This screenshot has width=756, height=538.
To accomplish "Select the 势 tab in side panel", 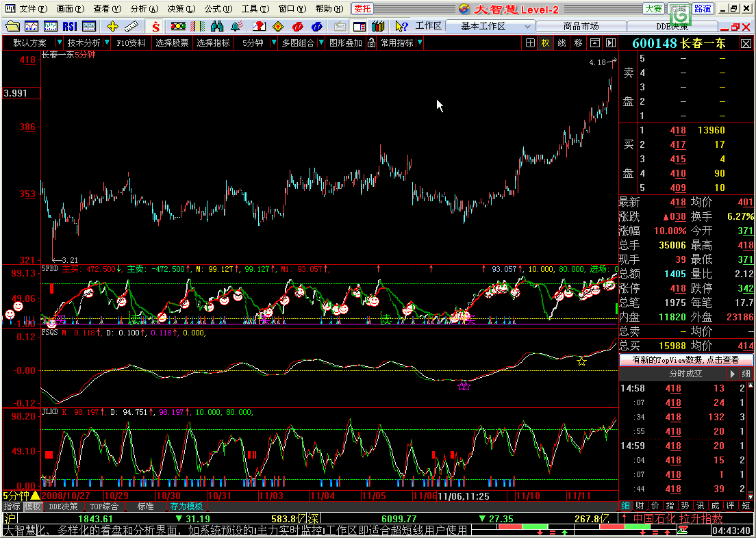I will (x=685, y=506).
